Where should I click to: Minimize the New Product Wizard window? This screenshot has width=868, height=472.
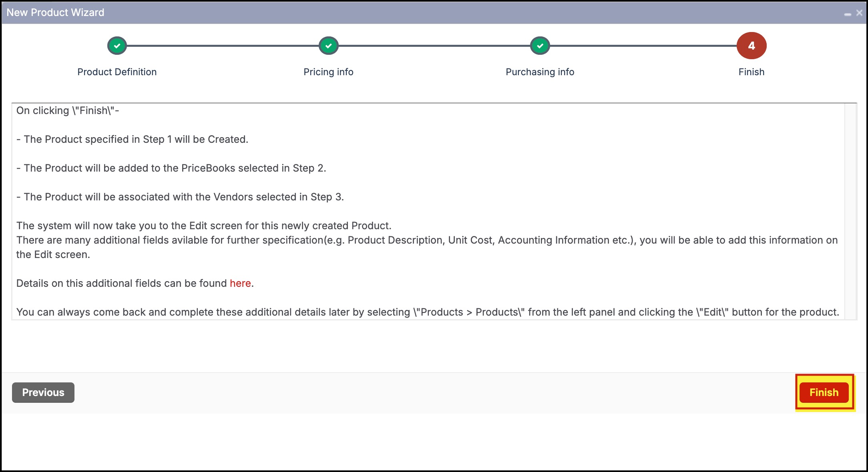(x=848, y=14)
